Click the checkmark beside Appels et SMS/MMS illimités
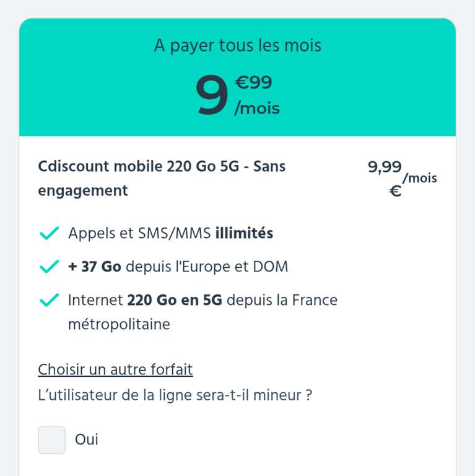This screenshot has width=475, height=476. click(x=49, y=234)
